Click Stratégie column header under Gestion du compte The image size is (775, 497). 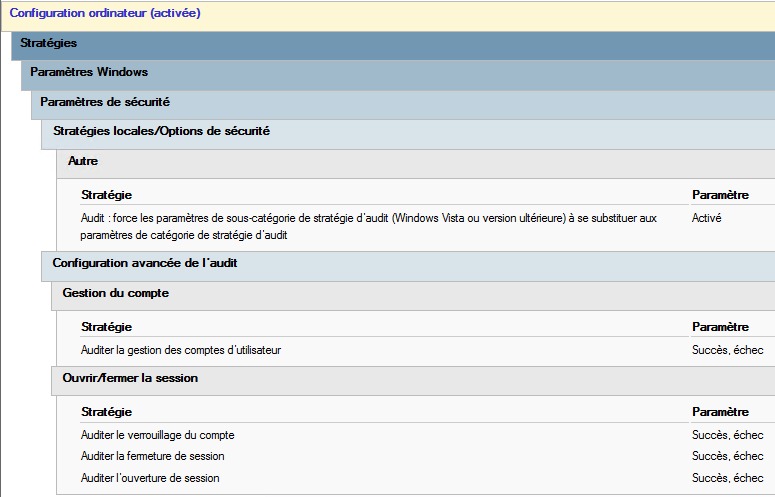[x=106, y=327]
